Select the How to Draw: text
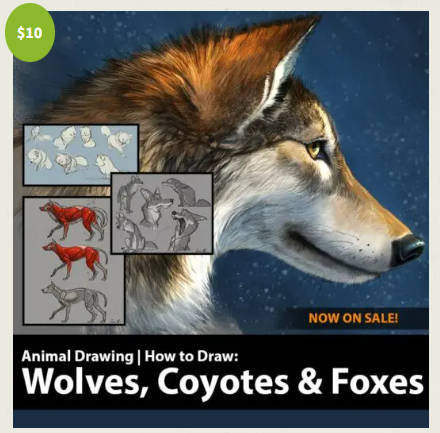This screenshot has width=440, height=433. pos(191,356)
